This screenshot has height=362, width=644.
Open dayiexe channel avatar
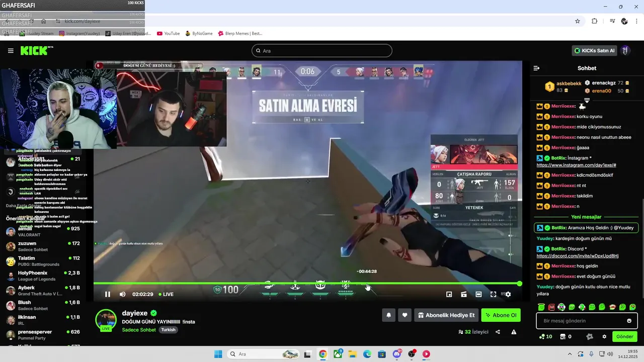click(106, 320)
